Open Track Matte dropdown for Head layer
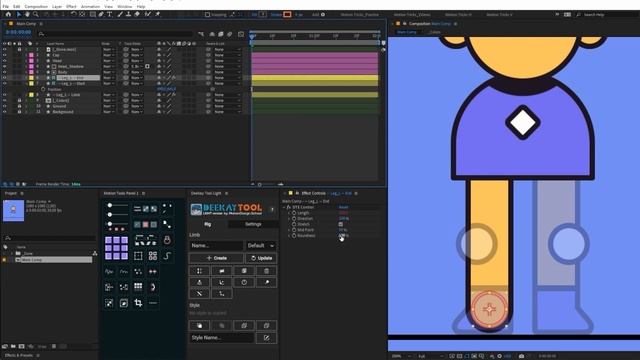Viewport: 640px width, 360px height. [x=137, y=60]
